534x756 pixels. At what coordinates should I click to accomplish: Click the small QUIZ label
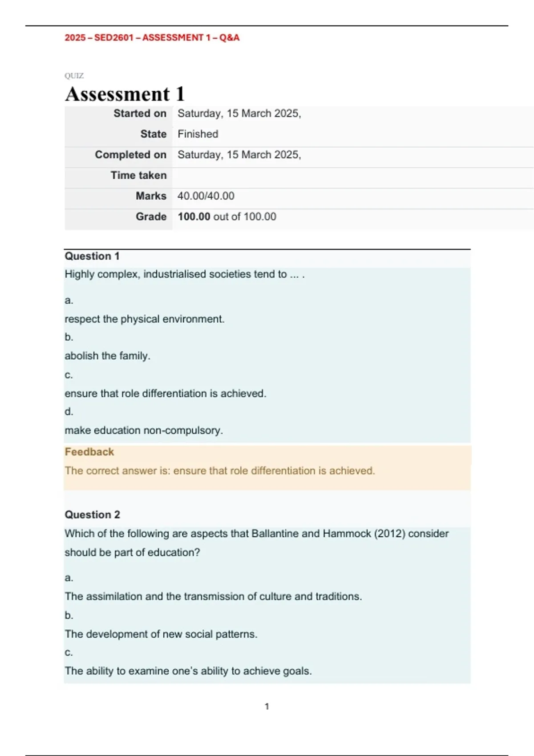[74, 76]
